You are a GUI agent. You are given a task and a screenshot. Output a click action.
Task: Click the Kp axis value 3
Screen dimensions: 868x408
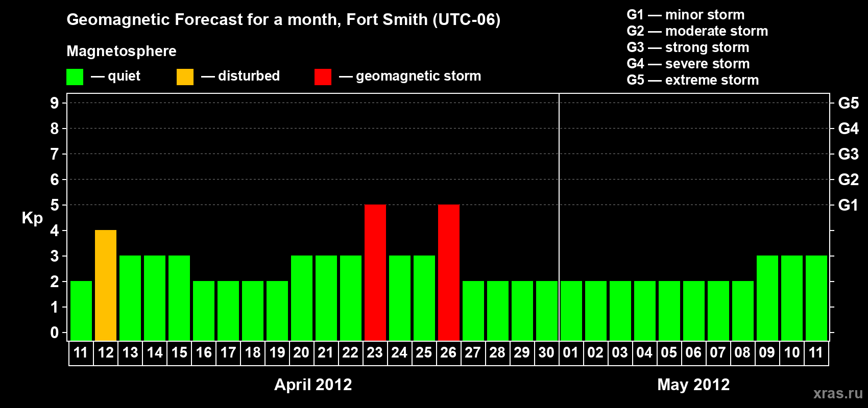[55, 256]
